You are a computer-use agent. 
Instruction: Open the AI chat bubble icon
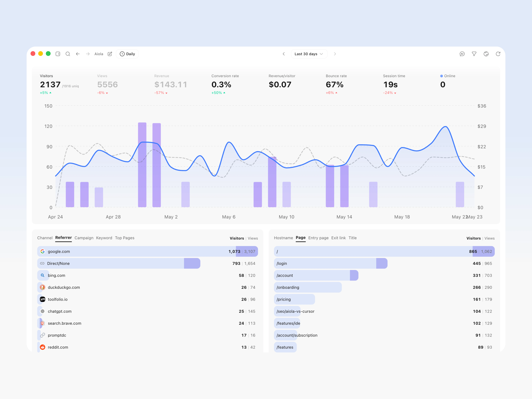pos(462,54)
